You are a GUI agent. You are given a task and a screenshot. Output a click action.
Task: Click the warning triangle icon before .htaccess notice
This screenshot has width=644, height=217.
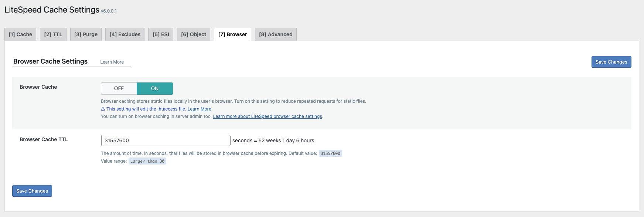pyautogui.click(x=103, y=109)
